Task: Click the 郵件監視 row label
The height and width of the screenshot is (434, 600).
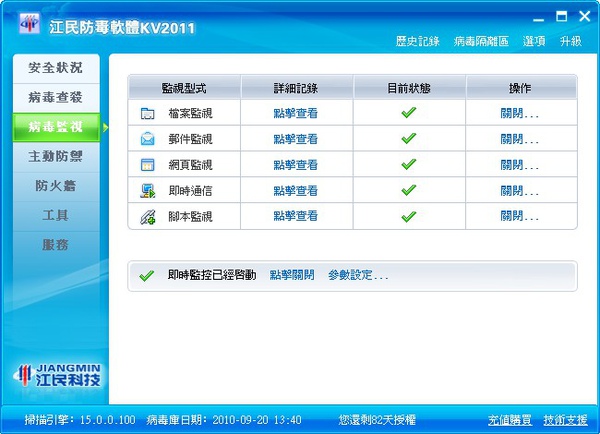Action: [190, 139]
